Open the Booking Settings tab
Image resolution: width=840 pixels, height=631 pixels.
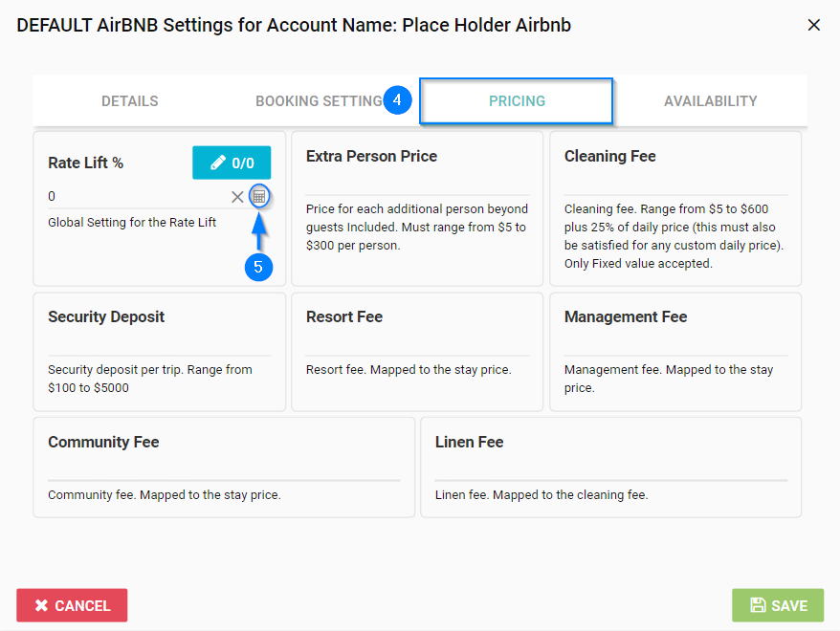[x=318, y=101]
